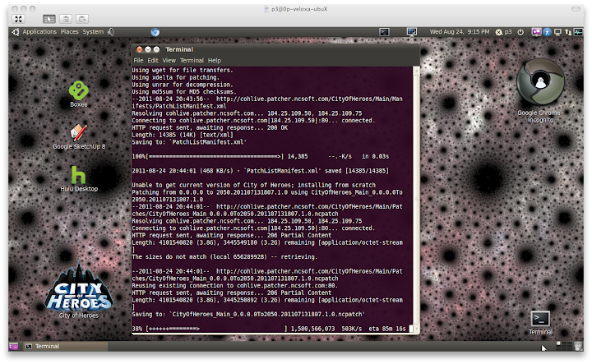Click the scrollbar down arrow in Terminal
The height and width of the screenshot is (364, 592).
point(416,329)
